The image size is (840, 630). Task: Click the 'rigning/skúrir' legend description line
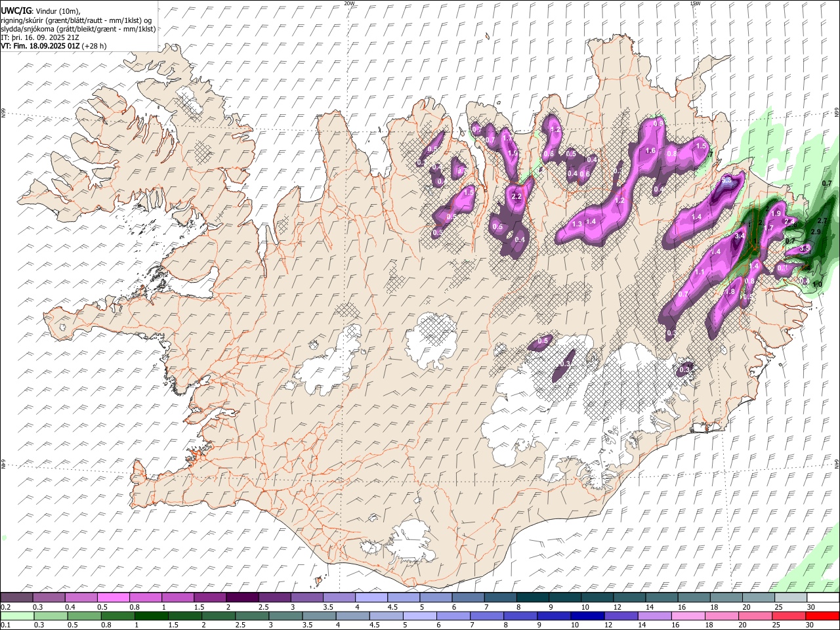[76, 20]
